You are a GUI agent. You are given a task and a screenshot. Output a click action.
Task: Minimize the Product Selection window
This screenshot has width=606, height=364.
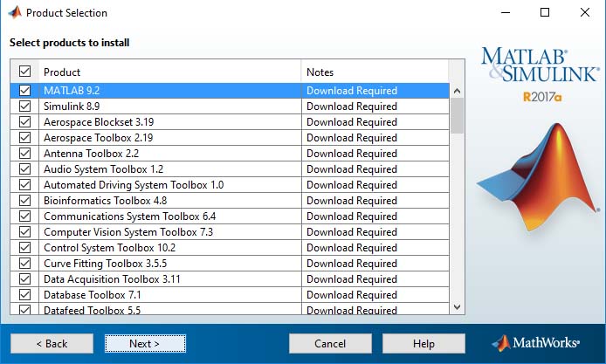pos(506,12)
